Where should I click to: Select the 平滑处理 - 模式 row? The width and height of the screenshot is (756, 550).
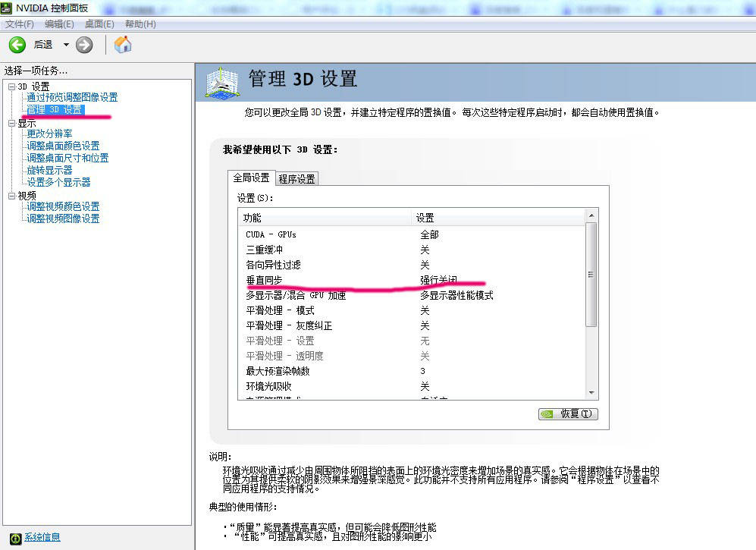point(413,311)
